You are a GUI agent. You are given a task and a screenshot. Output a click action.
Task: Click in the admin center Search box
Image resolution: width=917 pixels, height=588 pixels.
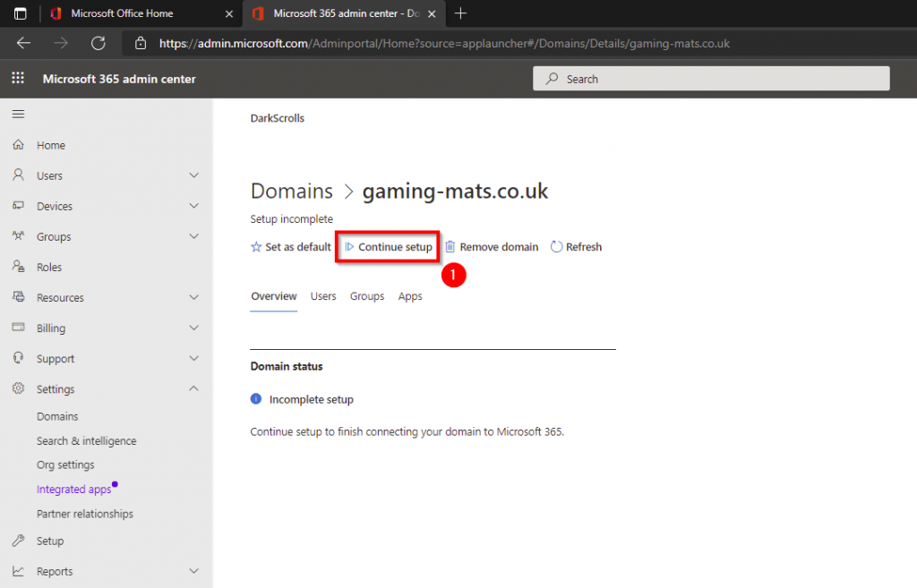pyautogui.click(x=711, y=79)
